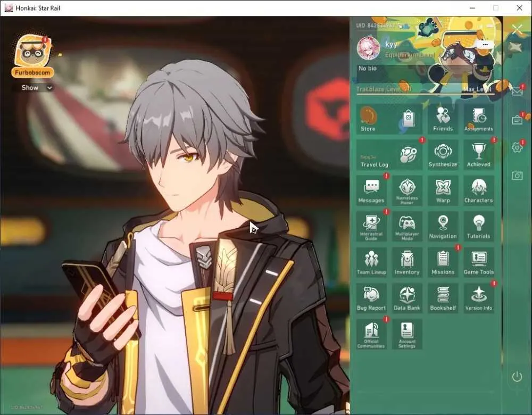
Task: Click the player name kyy
Action: 391,45
